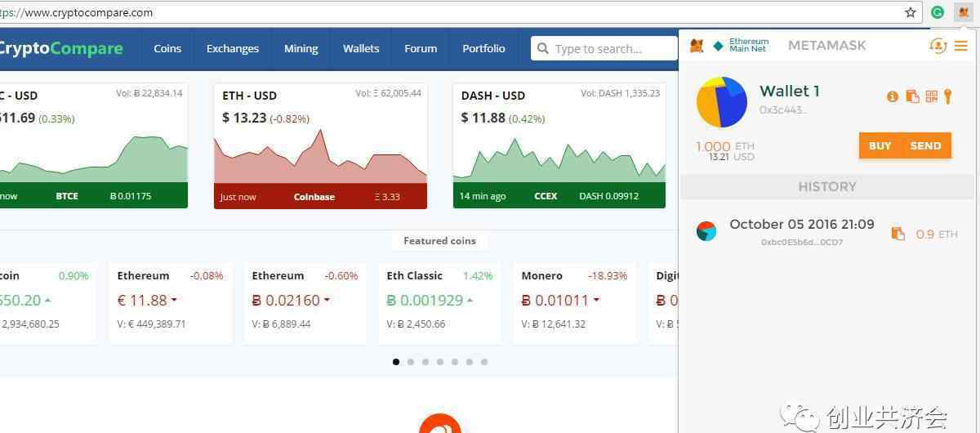This screenshot has height=433, width=980.
Task: Click the magnifier search icon
Action: (x=542, y=49)
